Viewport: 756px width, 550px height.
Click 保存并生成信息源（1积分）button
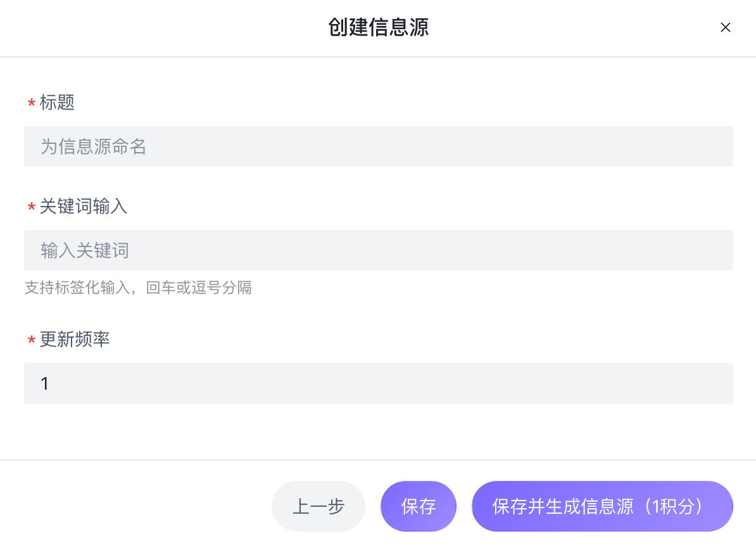(602, 506)
